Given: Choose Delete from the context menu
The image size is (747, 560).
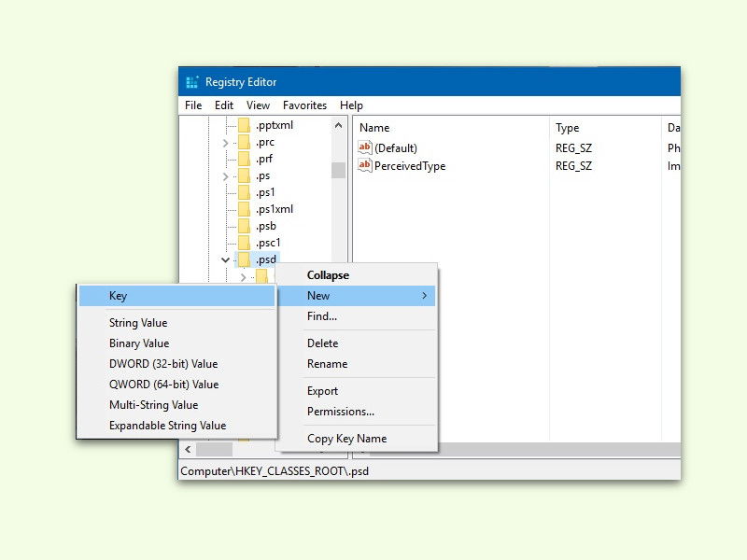Looking at the screenshot, I should [357, 343].
